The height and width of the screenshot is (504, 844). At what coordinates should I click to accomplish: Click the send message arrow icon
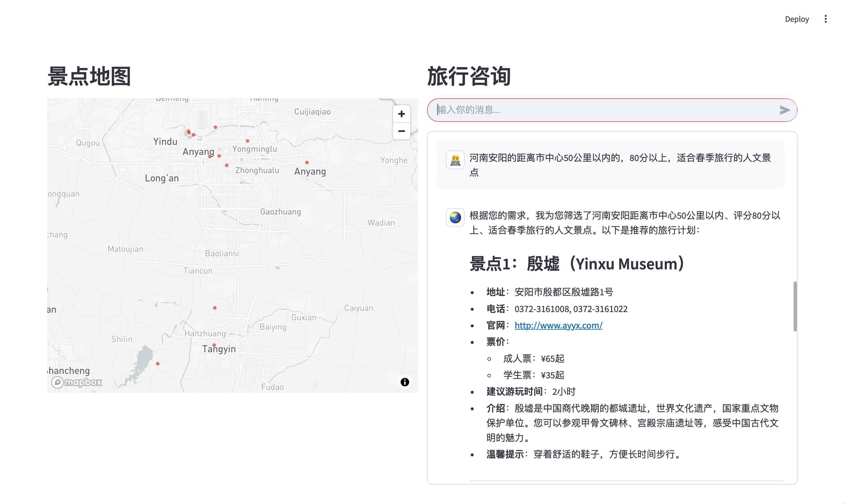785,110
